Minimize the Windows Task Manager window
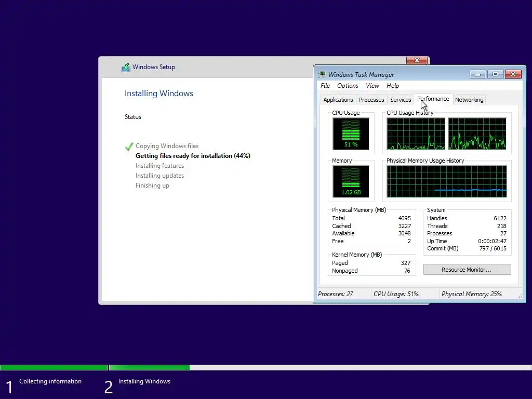 point(478,74)
